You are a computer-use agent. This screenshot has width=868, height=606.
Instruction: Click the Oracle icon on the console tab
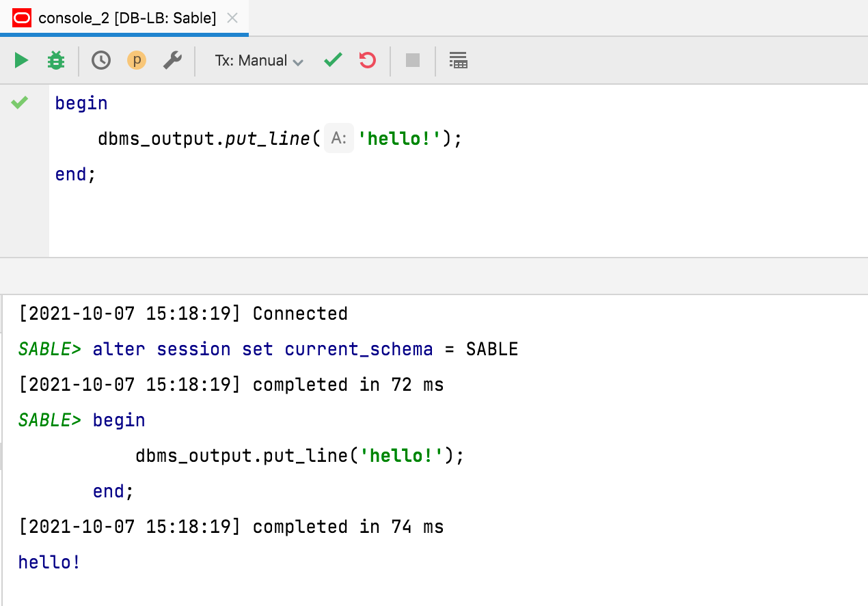pos(22,18)
